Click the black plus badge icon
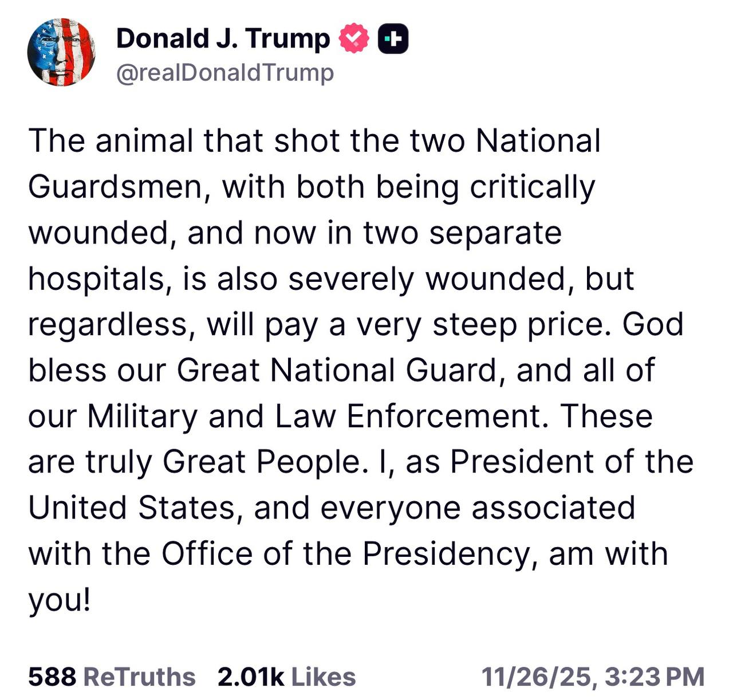 pos(393,38)
